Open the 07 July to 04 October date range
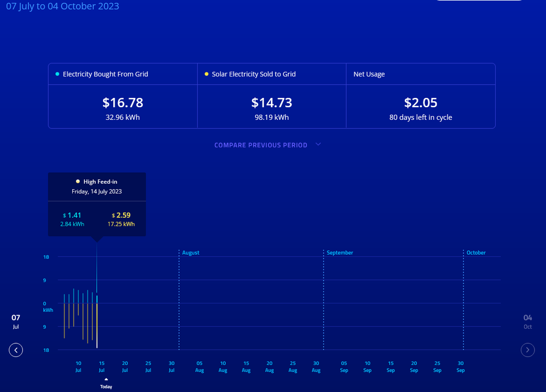Image resolution: width=546 pixels, height=392 pixels. [62, 7]
